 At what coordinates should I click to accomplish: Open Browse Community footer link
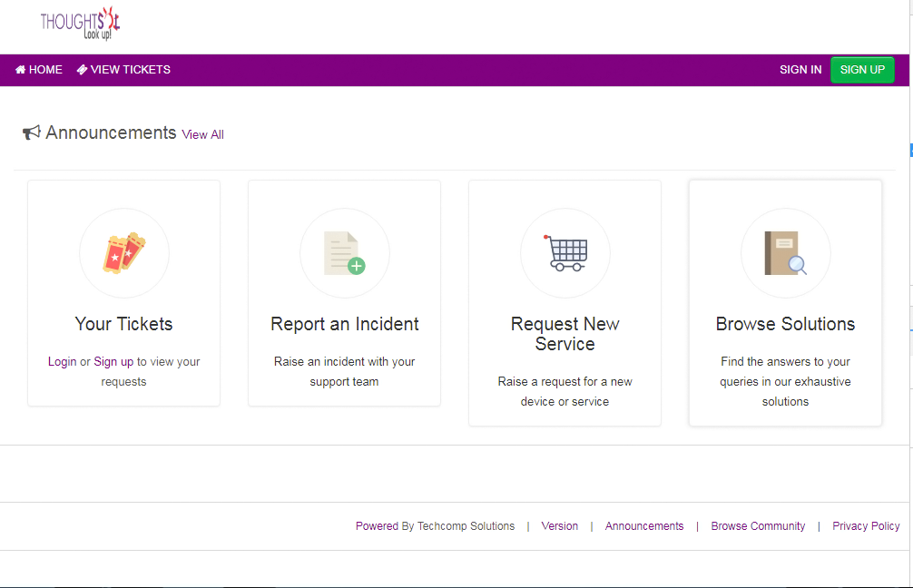click(x=758, y=526)
